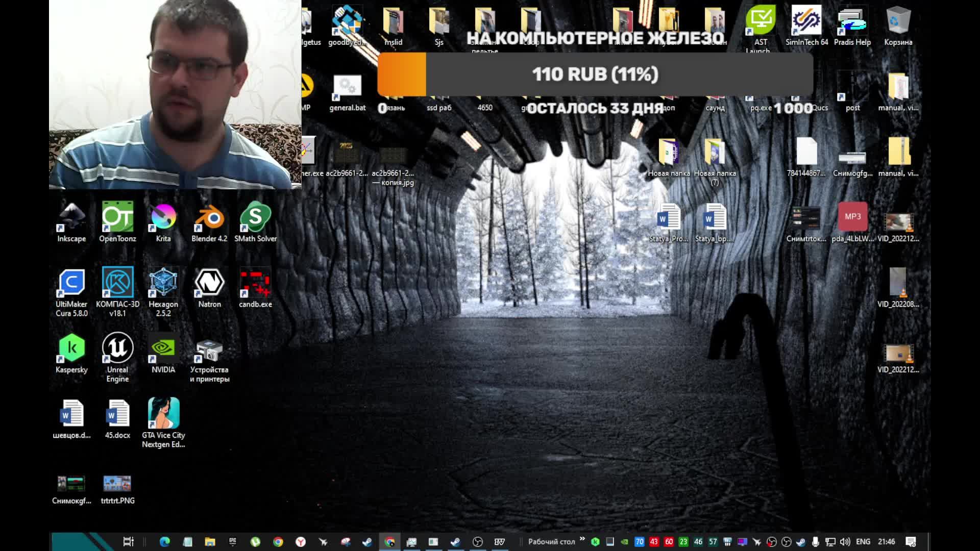Viewport: 980px width, 551px height.
Task: Open the Unreal Engine shortcut
Action: point(117,349)
